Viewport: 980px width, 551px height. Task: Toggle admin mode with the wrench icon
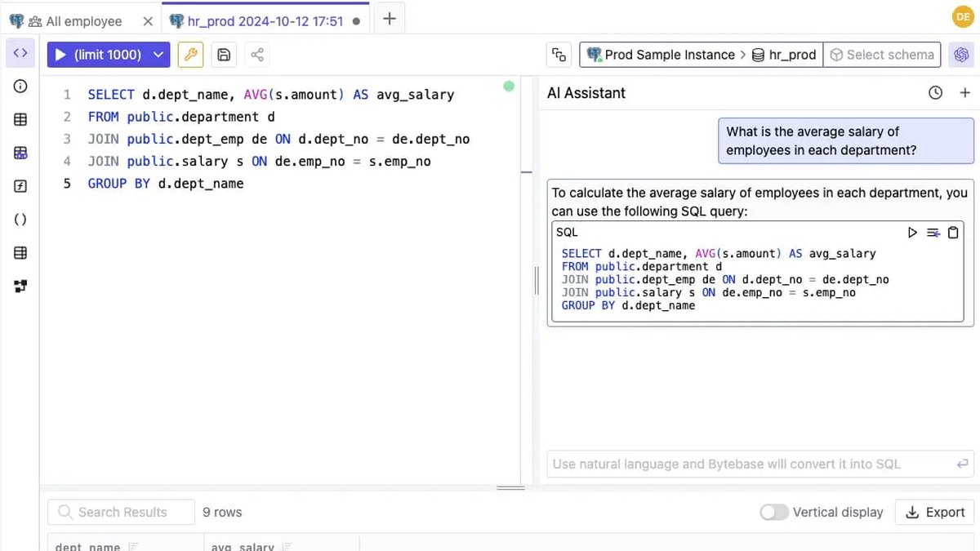click(190, 55)
